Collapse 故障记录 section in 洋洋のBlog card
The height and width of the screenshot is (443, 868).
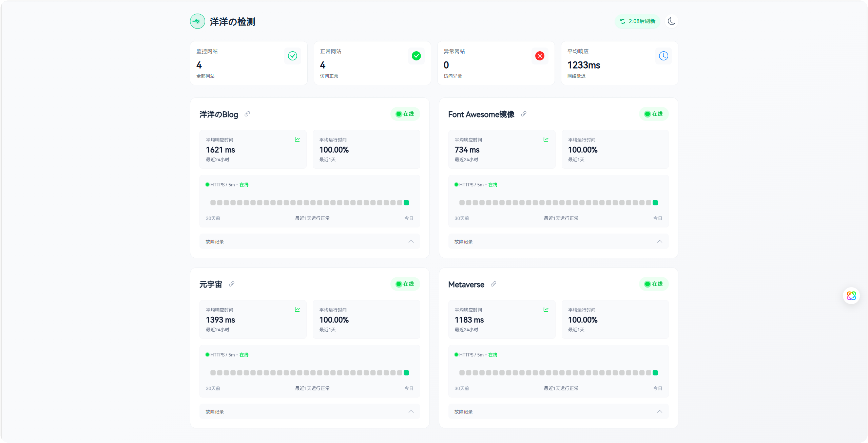click(411, 241)
